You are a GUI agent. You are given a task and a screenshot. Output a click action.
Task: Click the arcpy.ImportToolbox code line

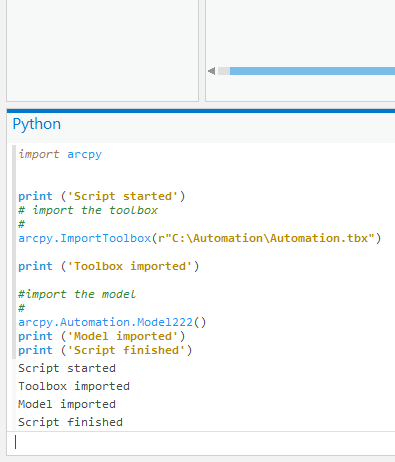coord(200,238)
